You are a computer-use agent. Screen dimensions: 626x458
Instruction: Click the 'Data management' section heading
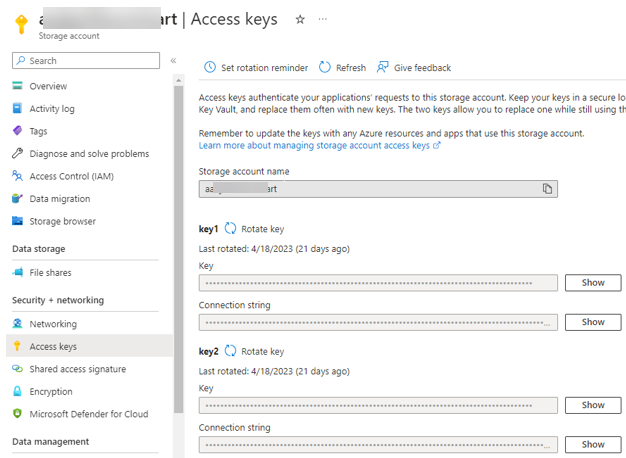[51, 442]
